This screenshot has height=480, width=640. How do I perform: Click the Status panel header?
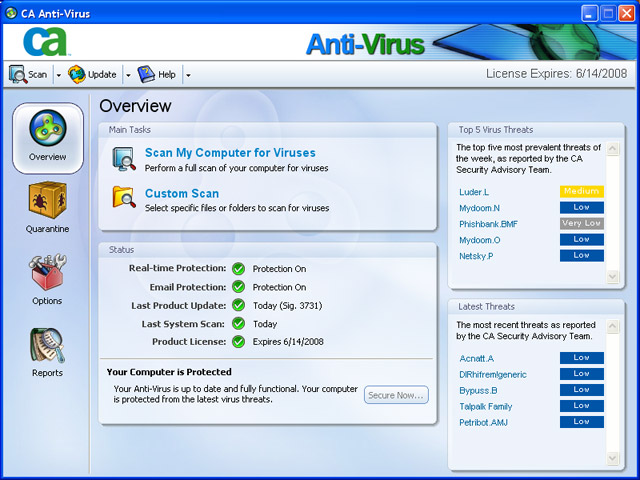coord(267,250)
